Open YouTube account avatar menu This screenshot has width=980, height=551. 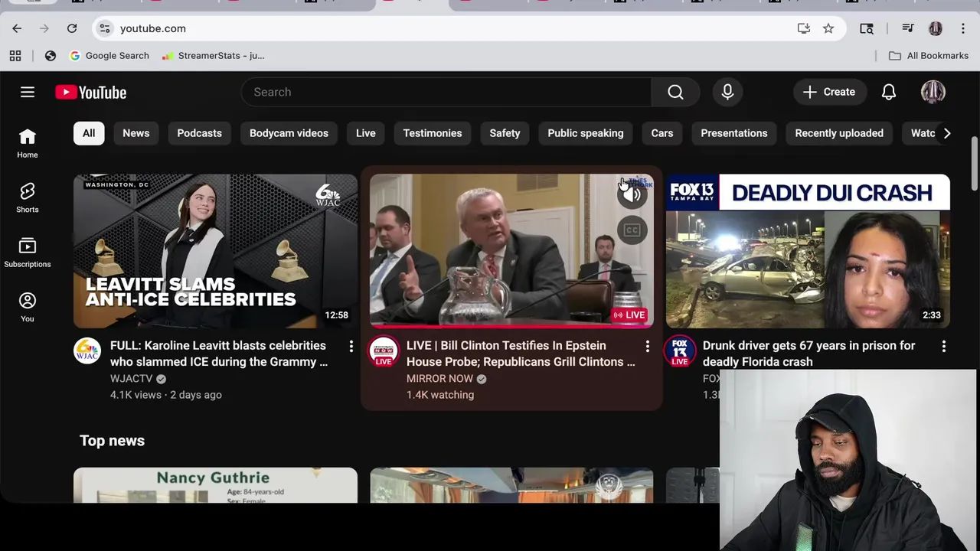click(933, 92)
